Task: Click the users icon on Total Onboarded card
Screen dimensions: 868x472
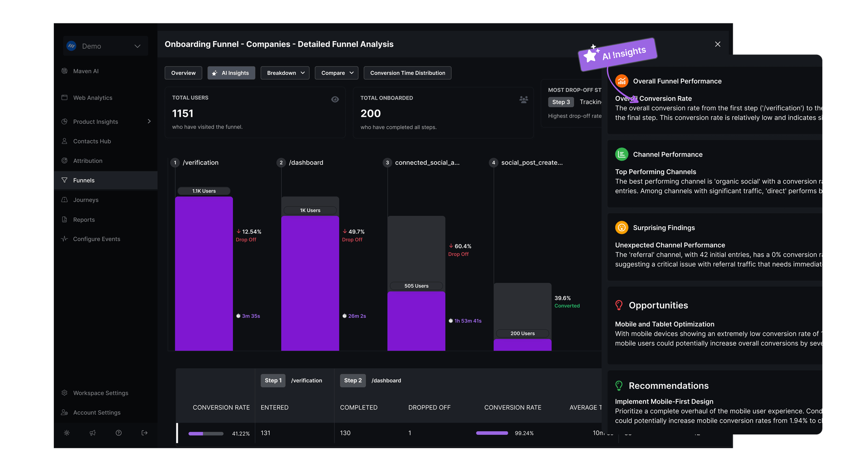Action: pos(523,99)
